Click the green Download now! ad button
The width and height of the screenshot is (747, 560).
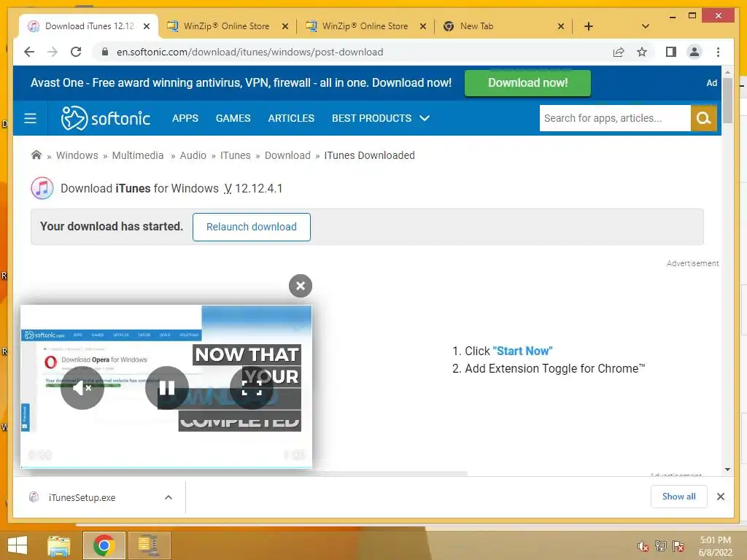(527, 83)
